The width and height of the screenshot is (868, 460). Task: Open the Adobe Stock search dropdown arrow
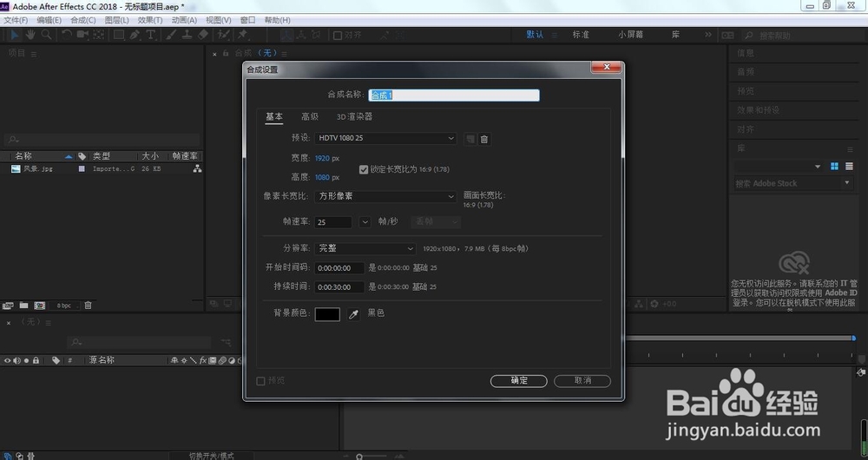pos(847,182)
